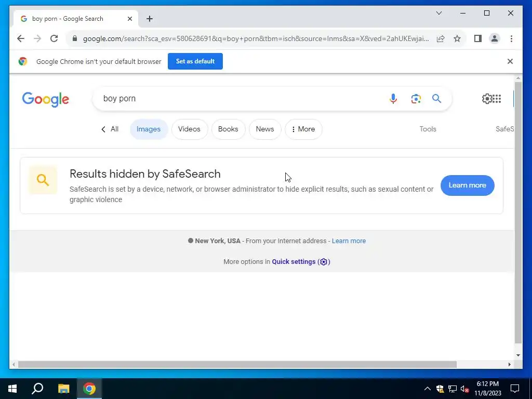Open the Quick settings link in footer

[301, 262]
